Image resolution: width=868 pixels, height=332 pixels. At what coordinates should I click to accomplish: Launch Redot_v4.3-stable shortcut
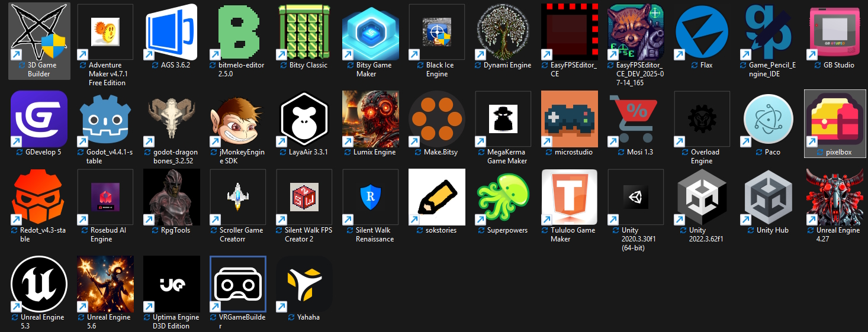pyautogui.click(x=39, y=197)
